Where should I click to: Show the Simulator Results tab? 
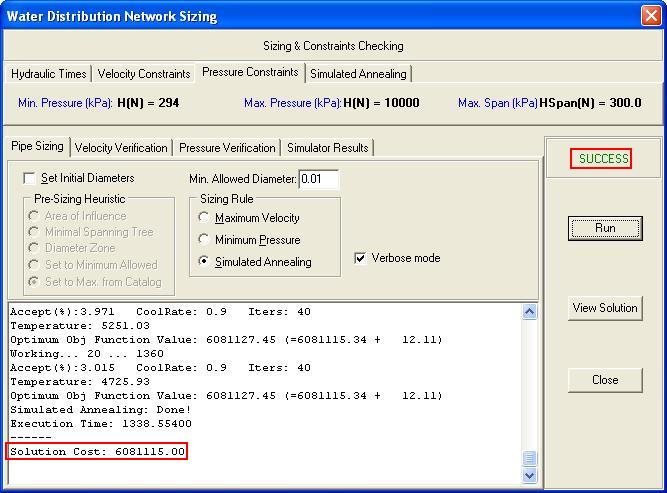(328, 148)
